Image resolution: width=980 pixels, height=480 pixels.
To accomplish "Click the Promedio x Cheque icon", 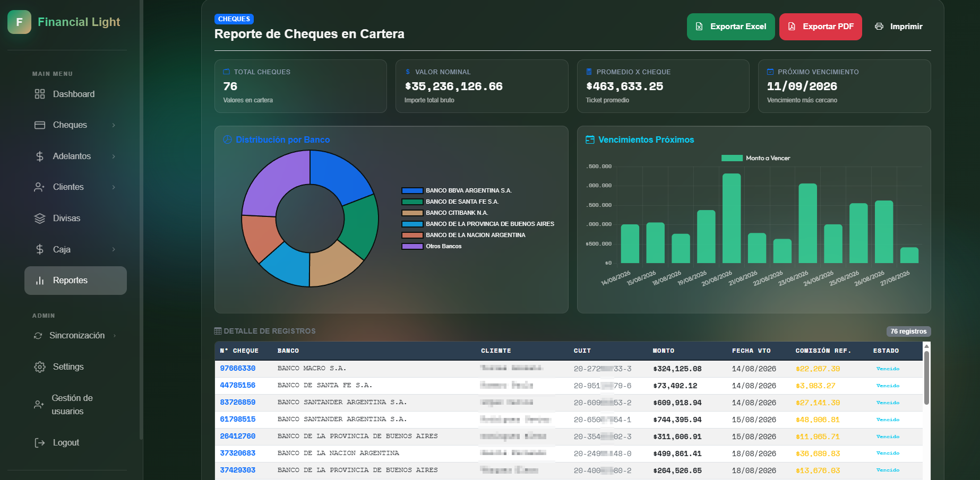I will [589, 72].
